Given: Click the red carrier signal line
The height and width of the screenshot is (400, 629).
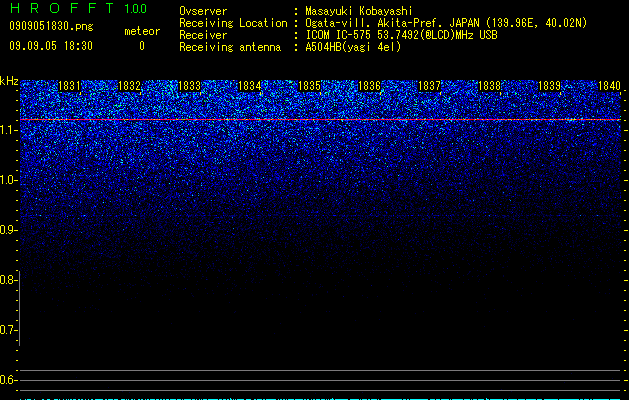Looking at the screenshot, I should tap(320, 120).
